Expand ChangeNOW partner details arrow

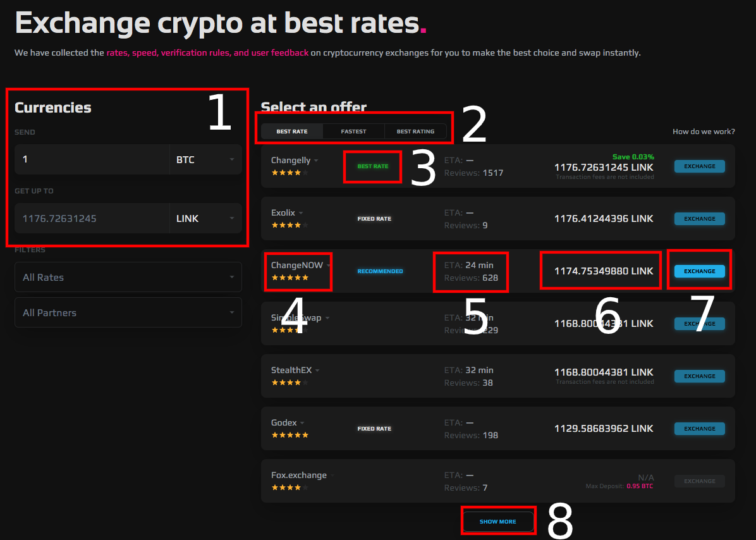[x=328, y=266]
